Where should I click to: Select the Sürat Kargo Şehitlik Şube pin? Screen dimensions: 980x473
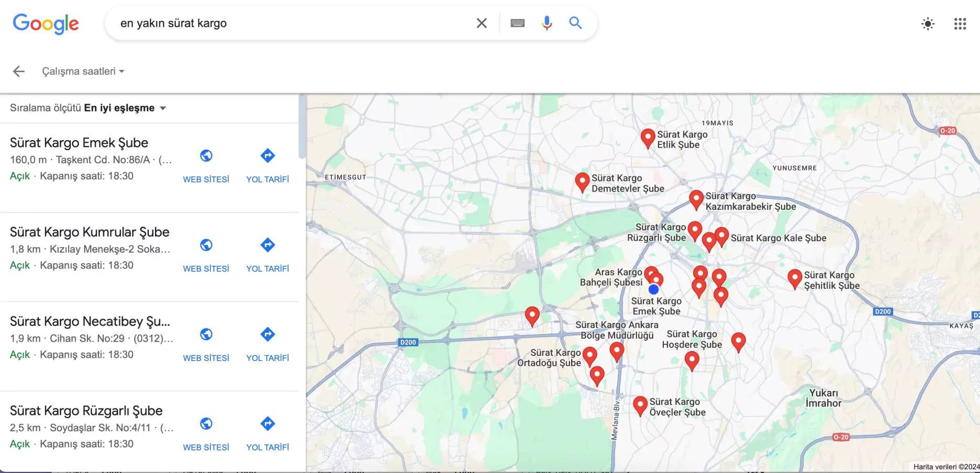point(795,278)
